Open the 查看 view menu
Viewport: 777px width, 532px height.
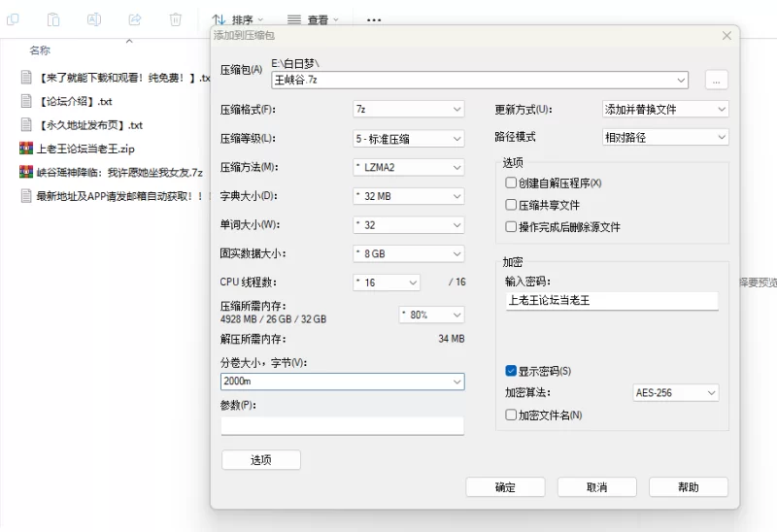point(313,19)
